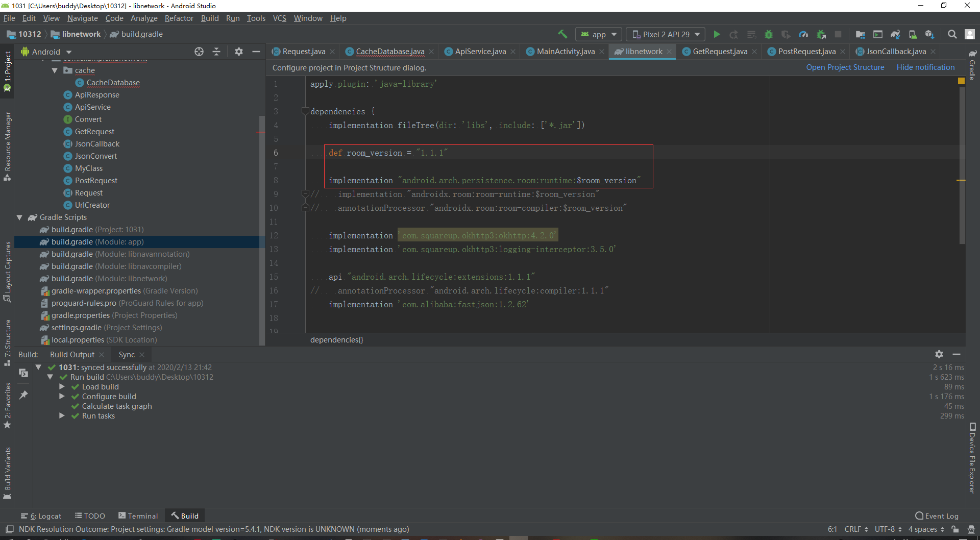
Task: Open the SDK Manager icon
Action: pos(930,34)
